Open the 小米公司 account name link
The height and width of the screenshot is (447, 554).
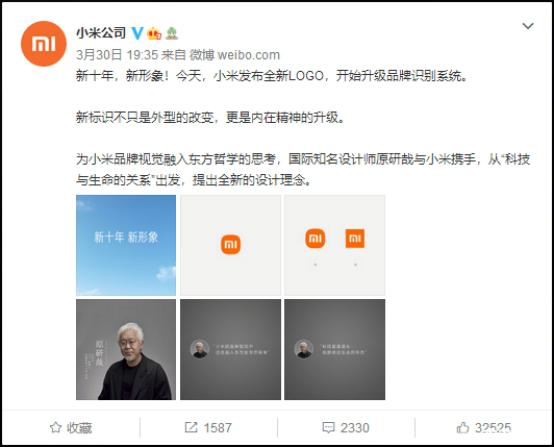click(101, 33)
